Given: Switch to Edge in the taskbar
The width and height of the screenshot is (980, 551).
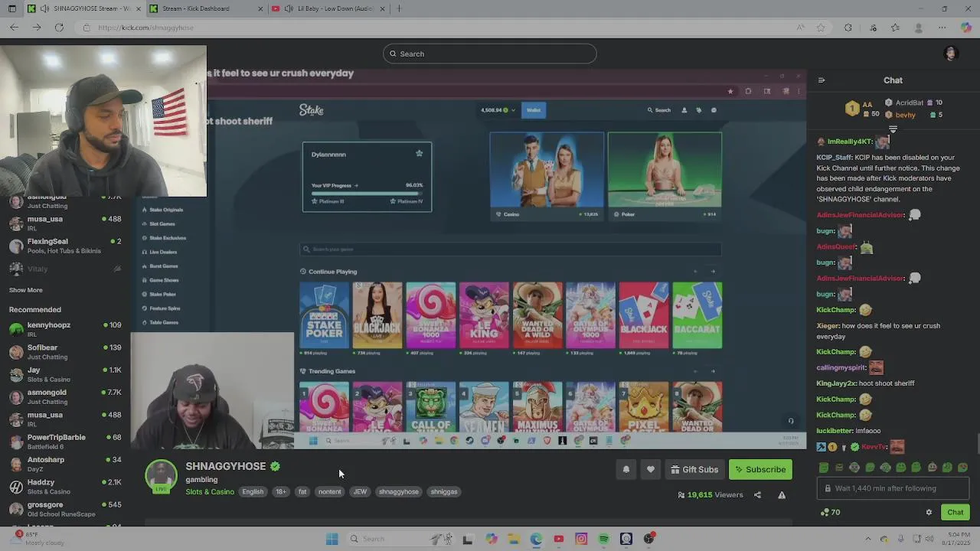Looking at the screenshot, I should coord(536,539).
